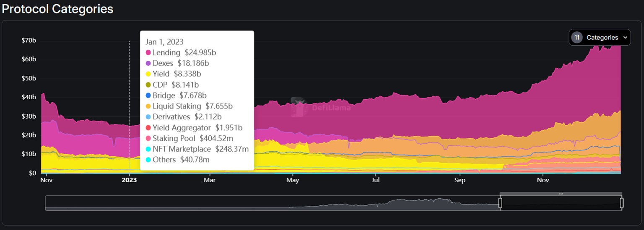The image size is (644, 230).
Task: Click the 11 count badge
Action: pyautogui.click(x=577, y=38)
